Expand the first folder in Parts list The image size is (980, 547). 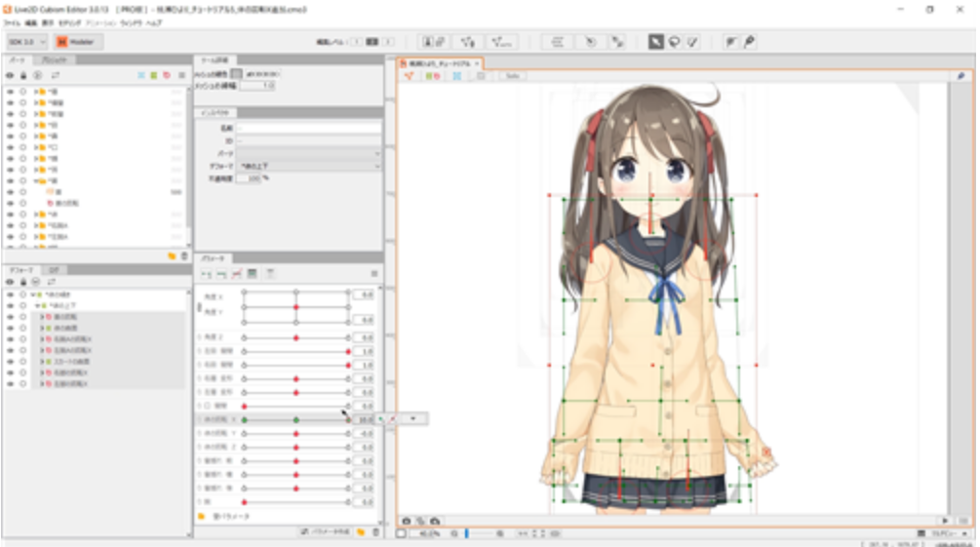36,92
